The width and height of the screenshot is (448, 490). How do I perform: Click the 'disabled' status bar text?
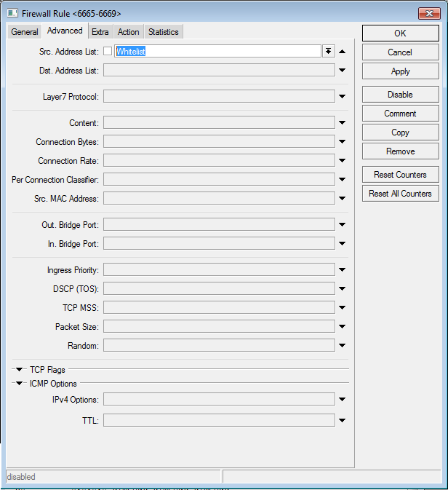point(21,477)
